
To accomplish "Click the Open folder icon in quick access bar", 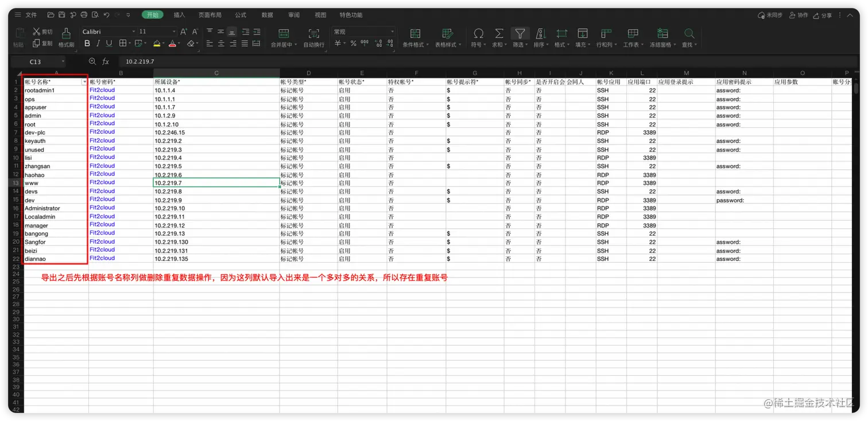I will [51, 15].
